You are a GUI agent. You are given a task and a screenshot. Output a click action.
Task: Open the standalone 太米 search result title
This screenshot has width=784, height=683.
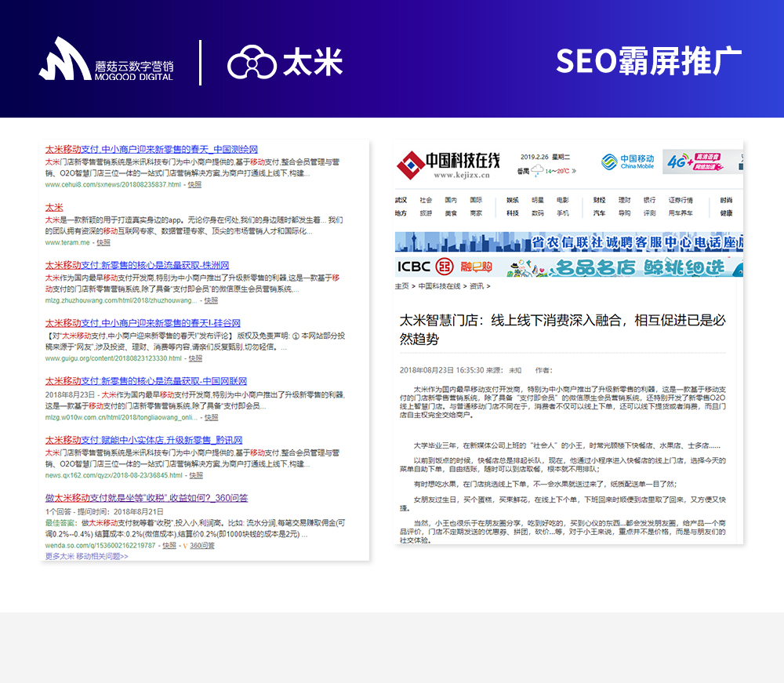(55, 207)
